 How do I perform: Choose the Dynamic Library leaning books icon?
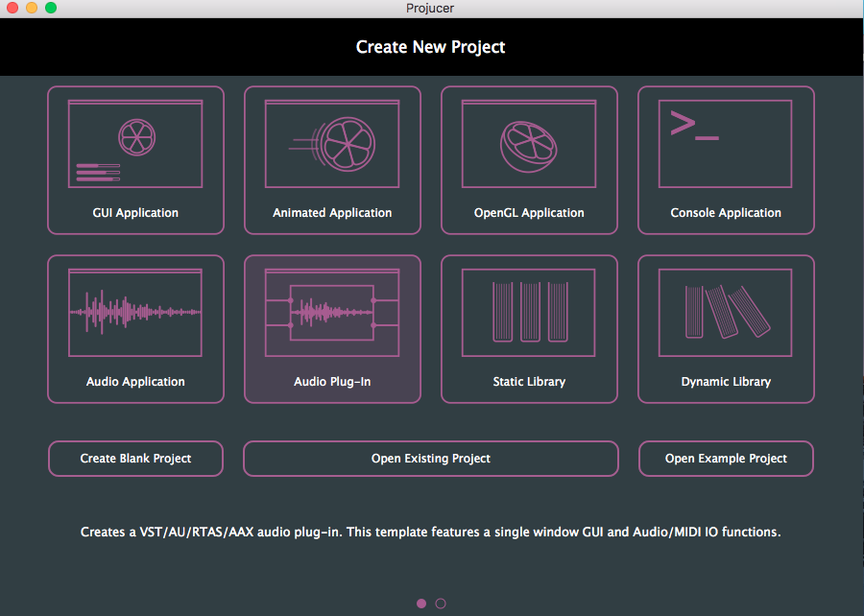point(726,313)
